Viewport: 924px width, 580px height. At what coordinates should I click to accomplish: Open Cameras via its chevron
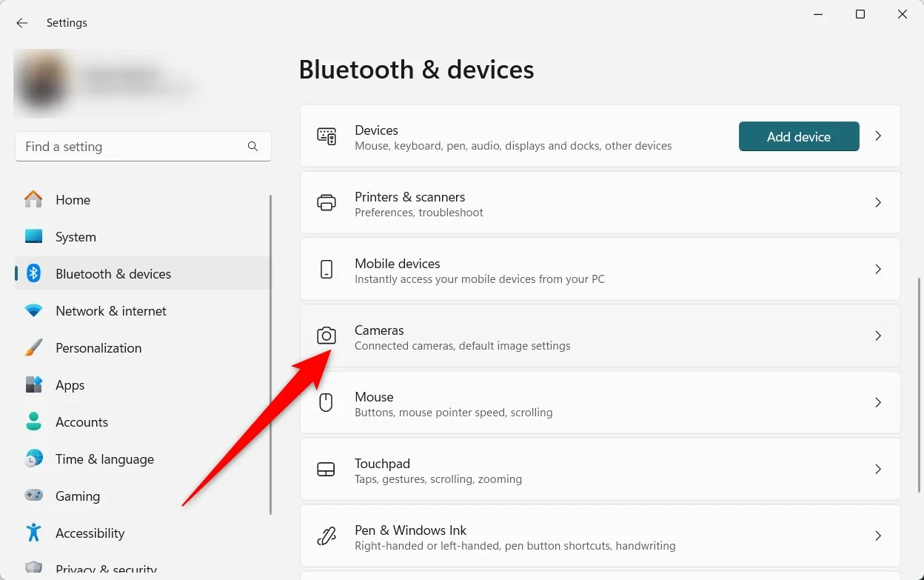[878, 336]
